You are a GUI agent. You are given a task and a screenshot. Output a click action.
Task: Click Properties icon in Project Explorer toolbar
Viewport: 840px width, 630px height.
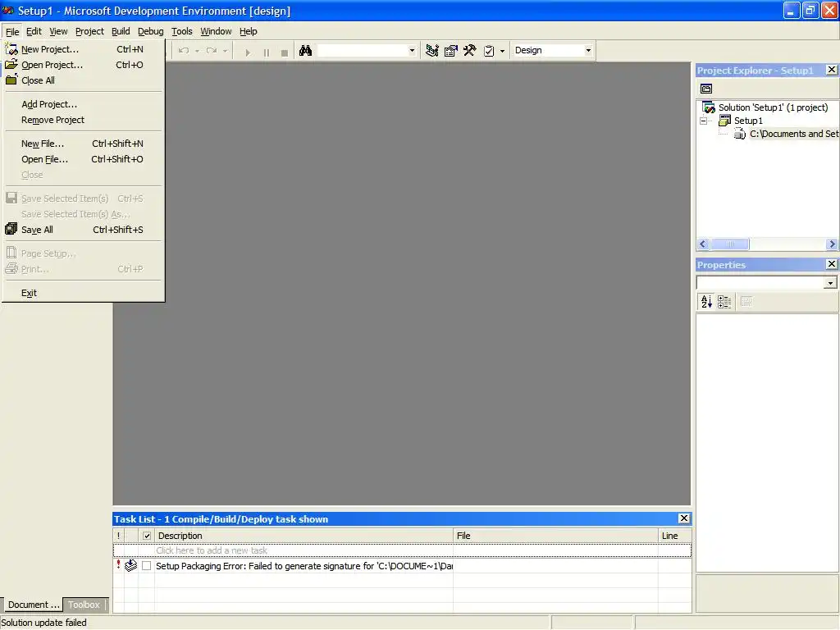pyautogui.click(x=706, y=89)
